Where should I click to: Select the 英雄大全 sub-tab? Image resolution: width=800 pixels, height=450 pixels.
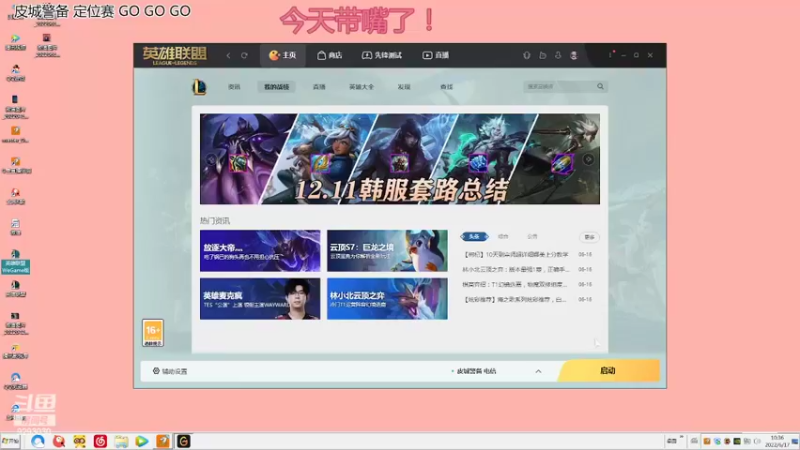pyautogui.click(x=361, y=87)
